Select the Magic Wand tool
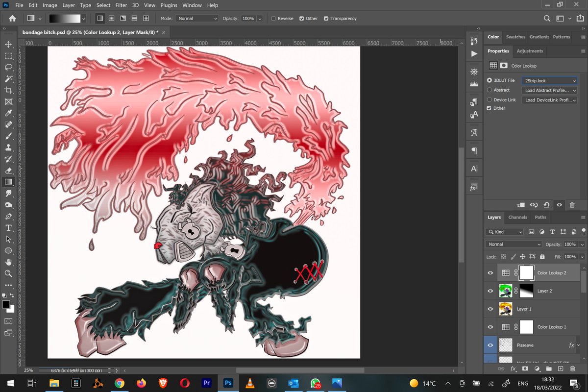 click(8, 78)
